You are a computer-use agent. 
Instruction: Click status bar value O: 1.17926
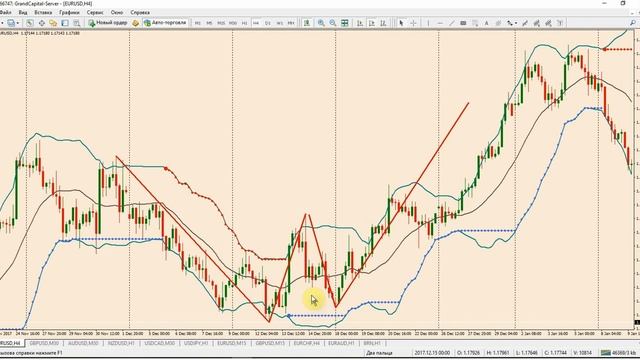(x=469, y=353)
